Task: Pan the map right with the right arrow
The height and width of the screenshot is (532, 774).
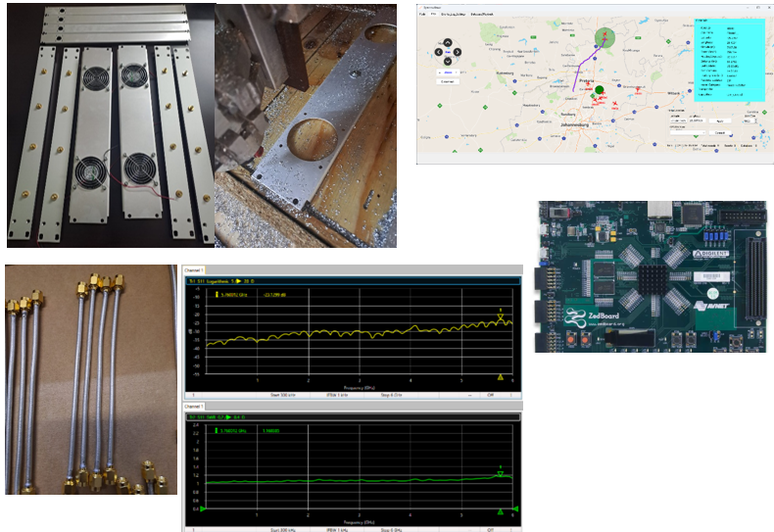Action: coord(458,52)
